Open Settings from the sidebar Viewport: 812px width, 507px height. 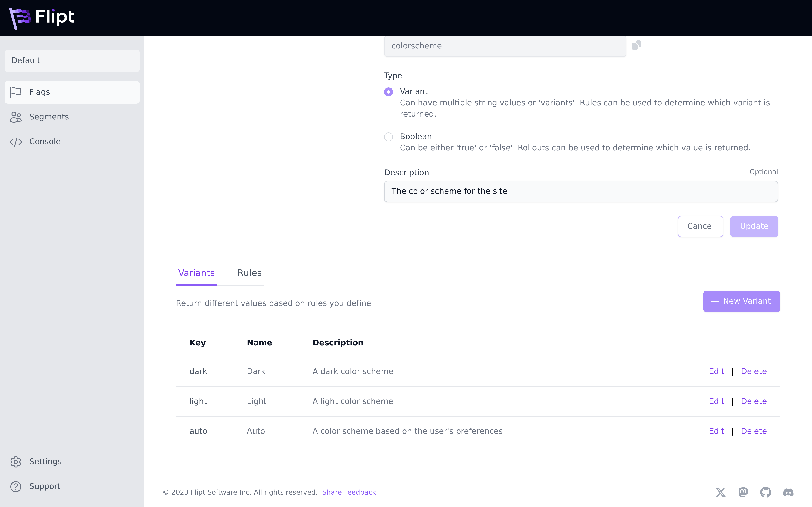click(x=45, y=461)
